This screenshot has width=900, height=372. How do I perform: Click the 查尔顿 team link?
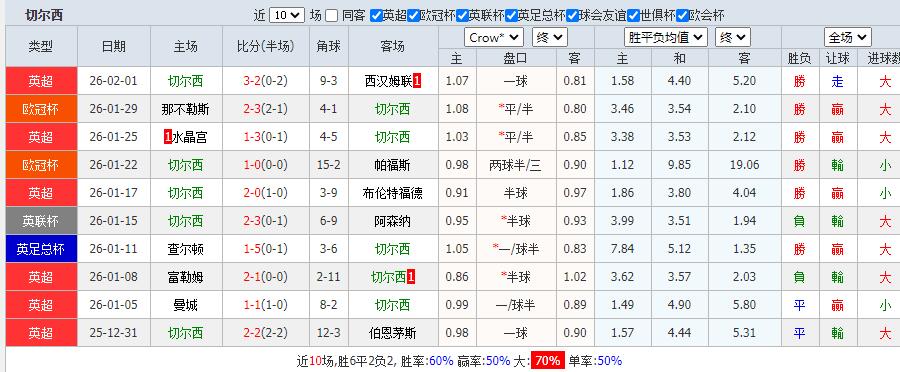(185, 249)
